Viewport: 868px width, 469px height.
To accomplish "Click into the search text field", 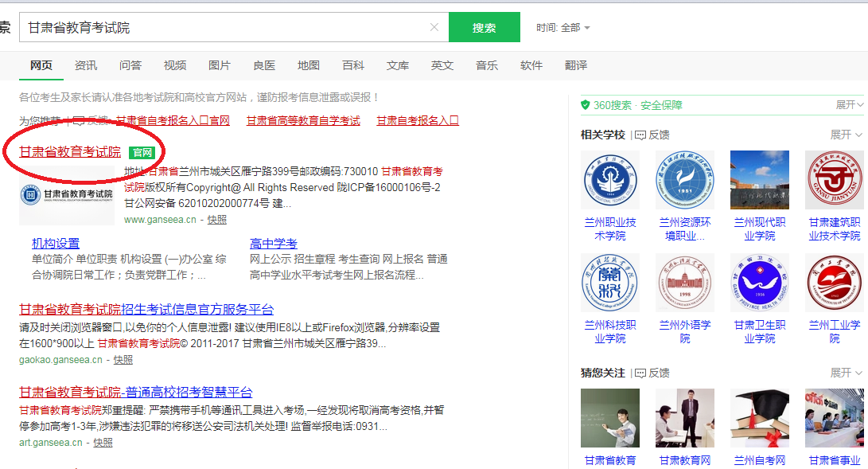I will point(223,28).
